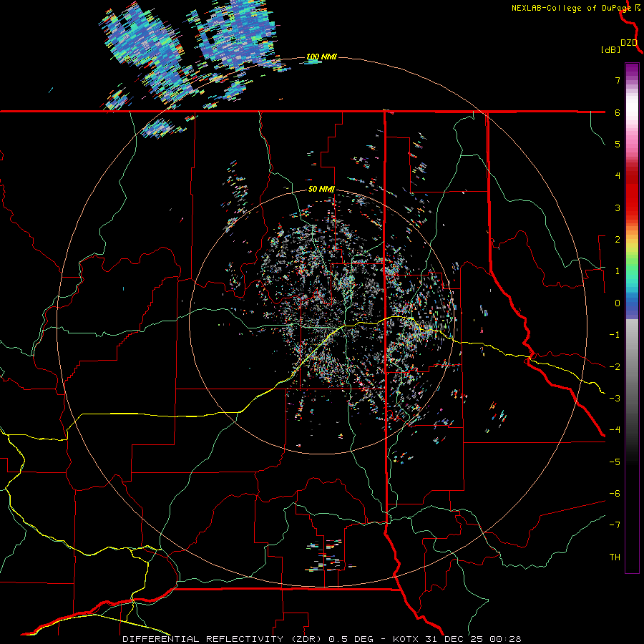Click the 2 dB value on the scale
This screenshot has height=644, width=644.
pyautogui.click(x=618, y=240)
